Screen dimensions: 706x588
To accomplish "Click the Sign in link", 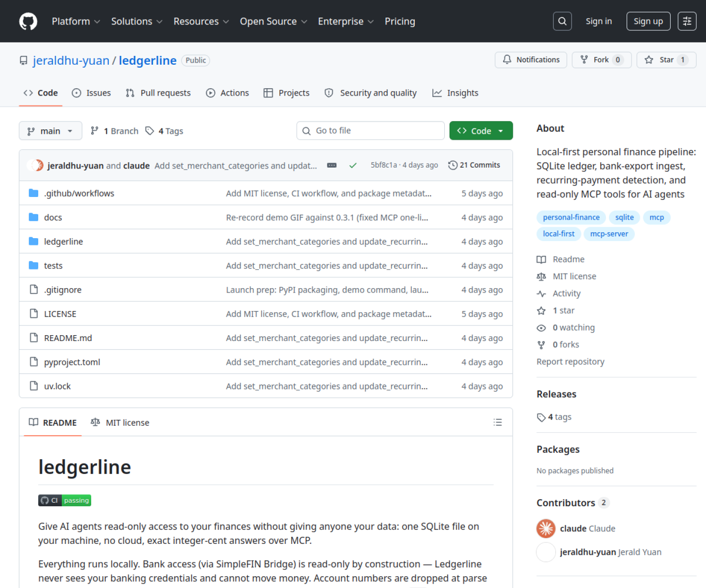I will point(599,21).
